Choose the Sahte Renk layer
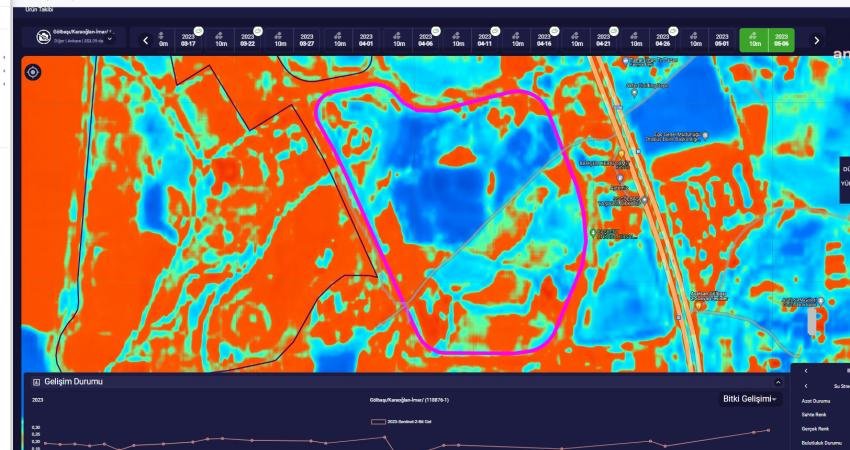 click(813, 414)
